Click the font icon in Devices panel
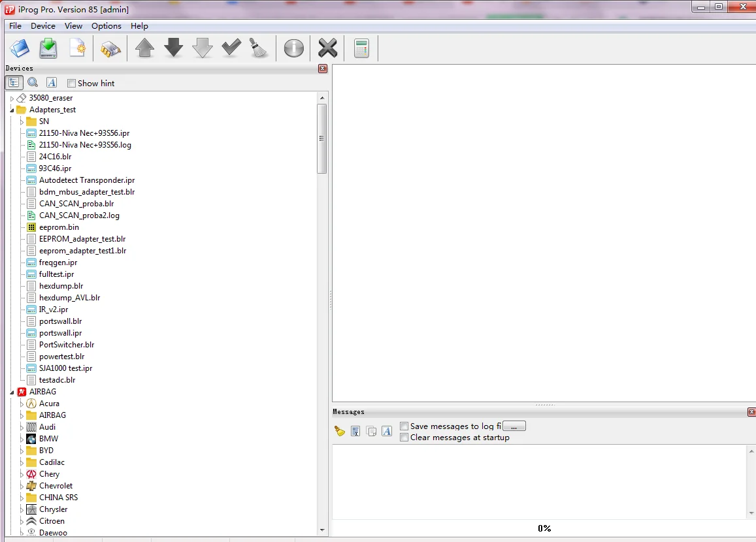The image size is (756, 542). pos(52,82)
